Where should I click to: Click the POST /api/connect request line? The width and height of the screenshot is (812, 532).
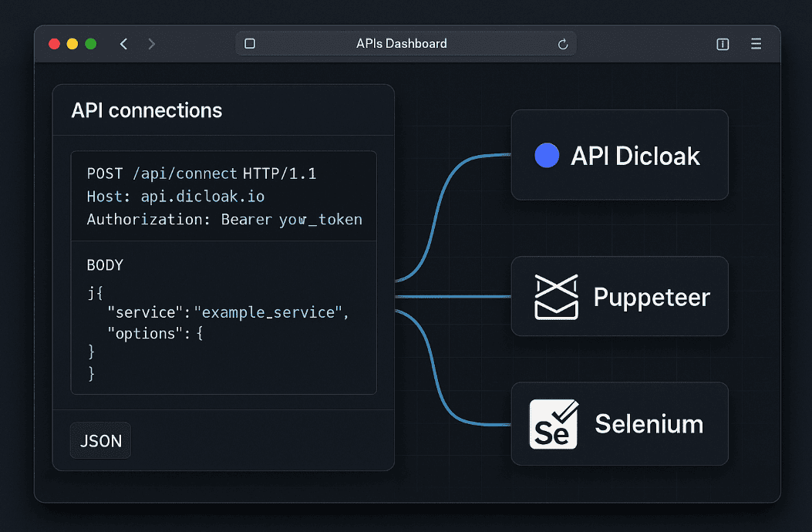tap(201, 173)
